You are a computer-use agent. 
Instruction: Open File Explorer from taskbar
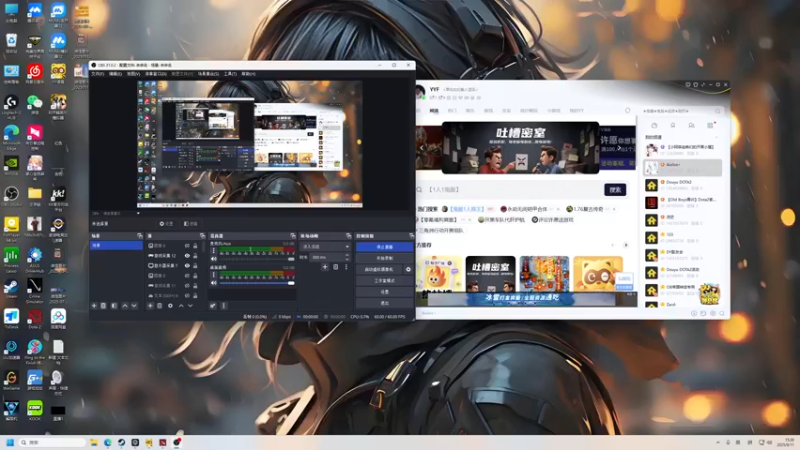[x=94, y=442]
